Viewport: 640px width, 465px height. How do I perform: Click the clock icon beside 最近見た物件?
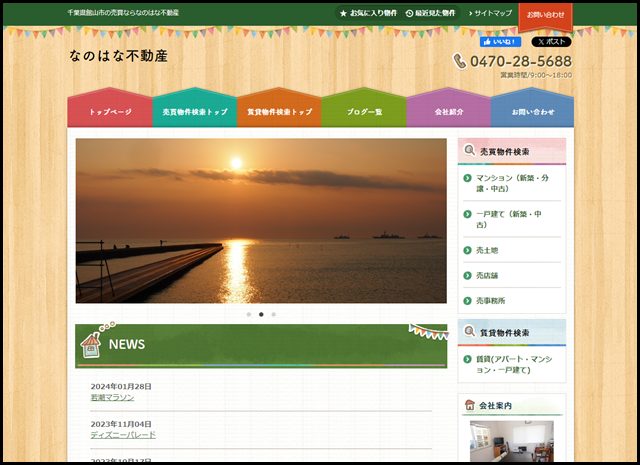(x=409, y=13)
